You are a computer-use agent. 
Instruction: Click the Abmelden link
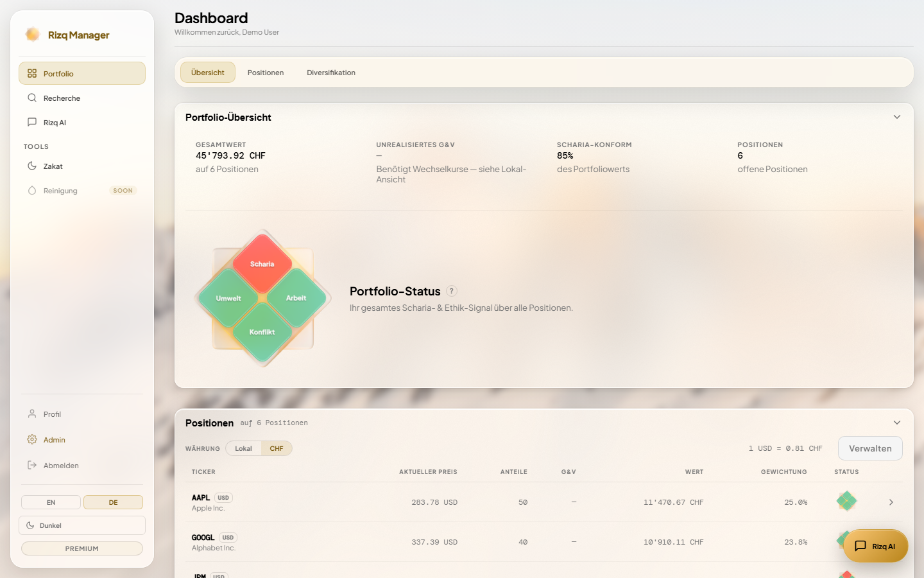tap(82, 465)
